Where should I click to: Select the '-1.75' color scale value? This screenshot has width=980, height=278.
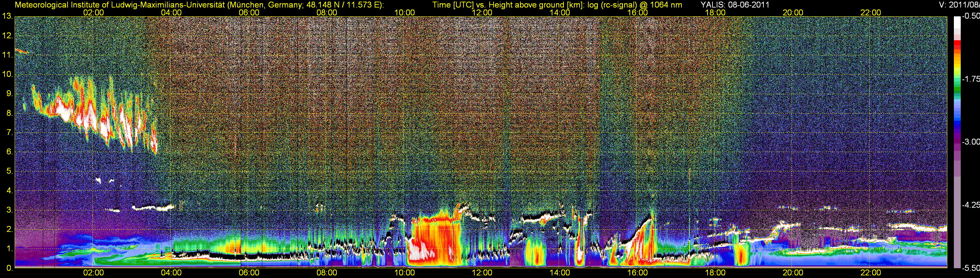pos(971,79)
